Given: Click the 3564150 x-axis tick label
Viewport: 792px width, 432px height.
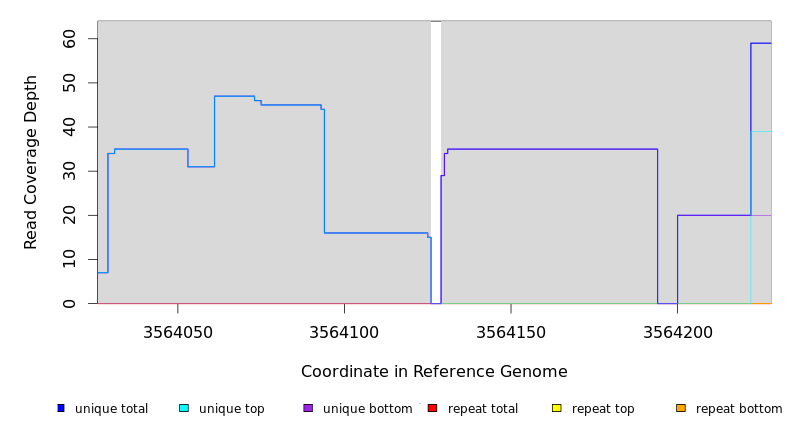Looking at the screenshot, I should (x=511, y=332).
